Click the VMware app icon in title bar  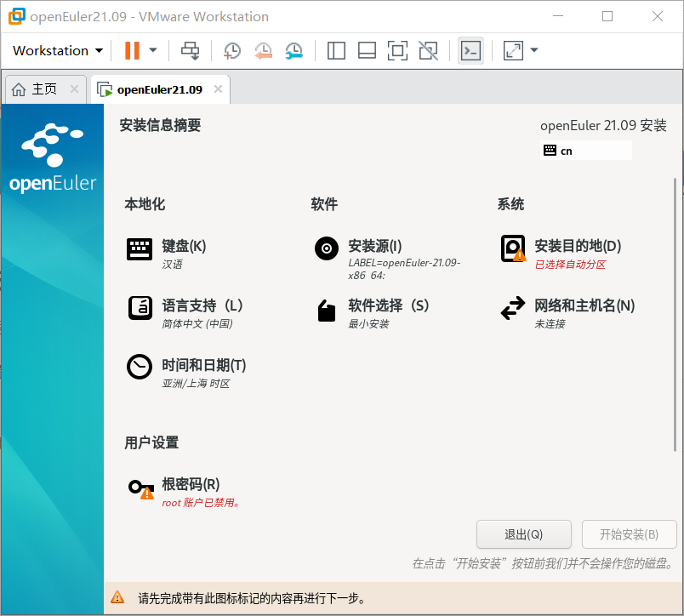click(x=16, y=16)
